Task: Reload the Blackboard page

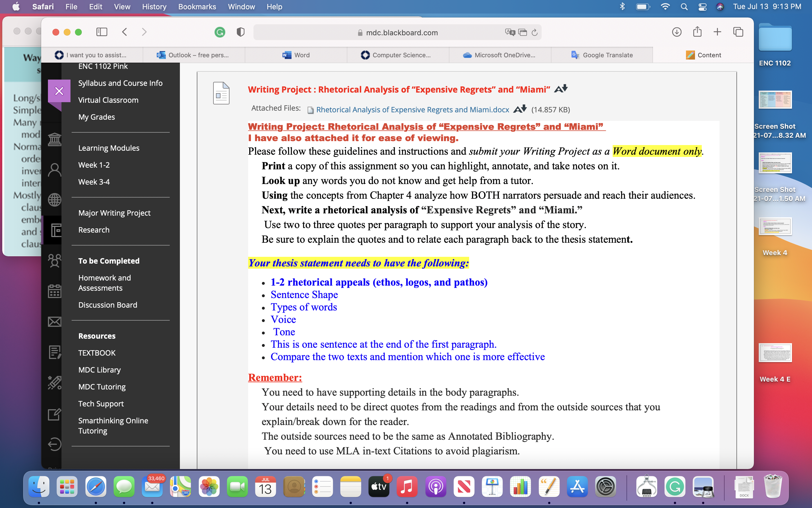Action: [x=535, y=32]
